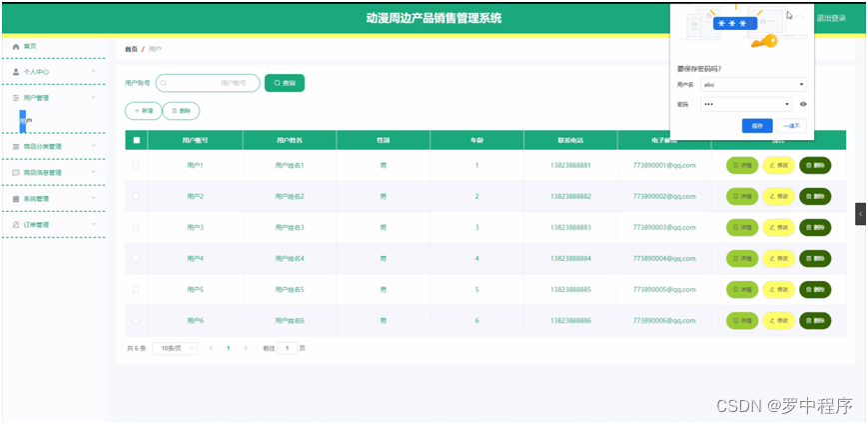
Task: Click 修改 for the 用户6 row
Action: (778, 320)
